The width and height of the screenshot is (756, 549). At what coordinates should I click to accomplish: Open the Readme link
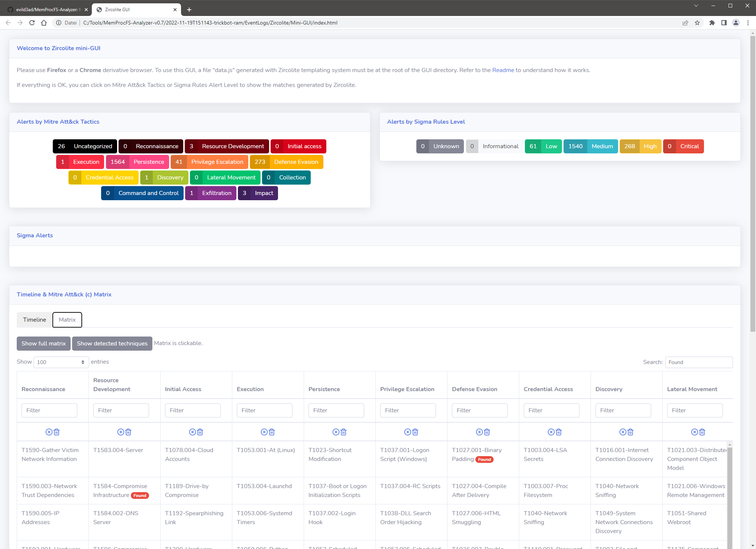(503, 70)
